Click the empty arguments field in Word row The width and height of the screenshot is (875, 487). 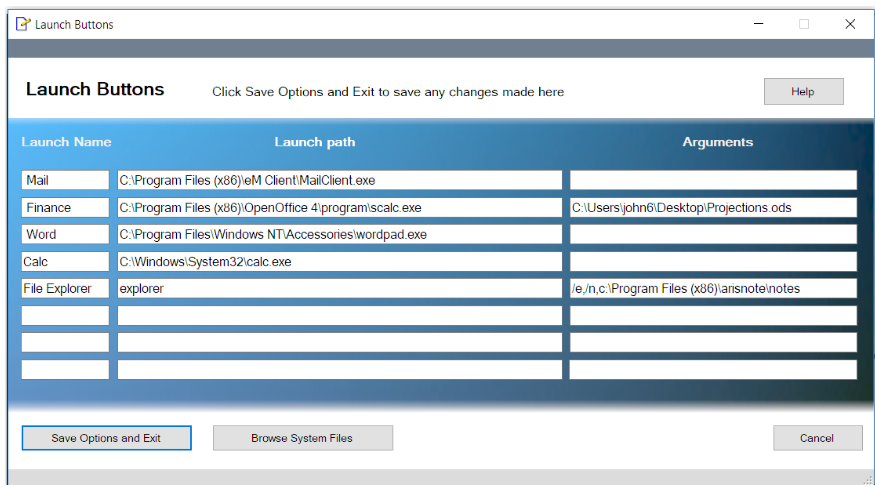coord(713,234)
